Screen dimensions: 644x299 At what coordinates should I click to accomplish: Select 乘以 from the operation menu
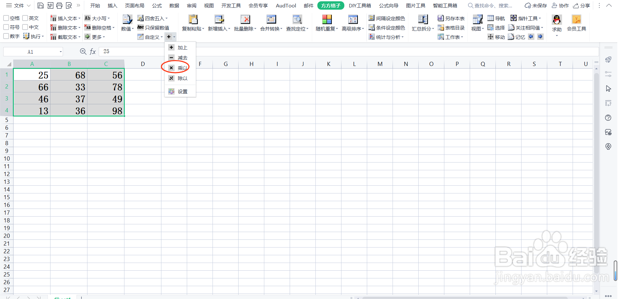(x=180, y=68)
